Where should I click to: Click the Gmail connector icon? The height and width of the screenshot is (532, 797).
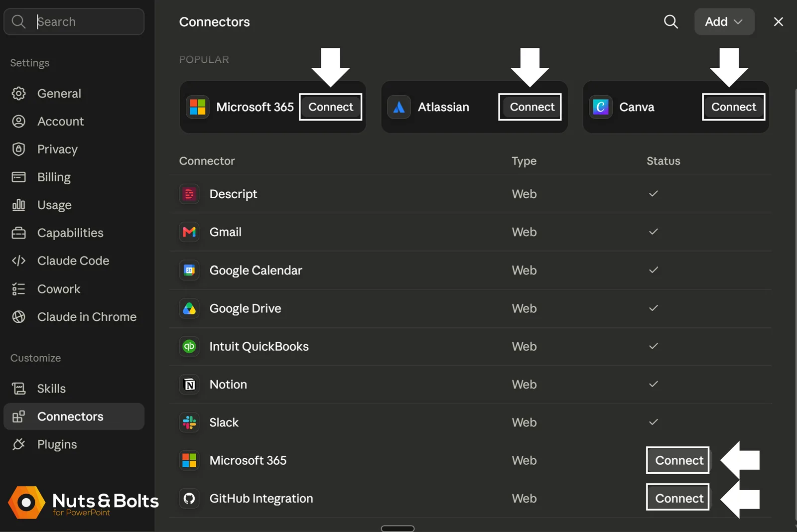[189, 232]
